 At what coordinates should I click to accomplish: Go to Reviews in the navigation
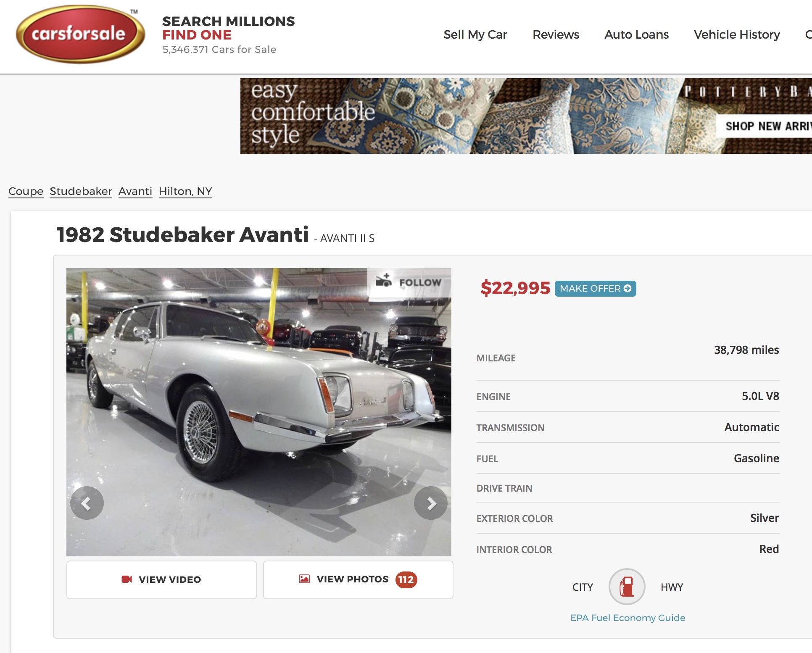[556, 34]
